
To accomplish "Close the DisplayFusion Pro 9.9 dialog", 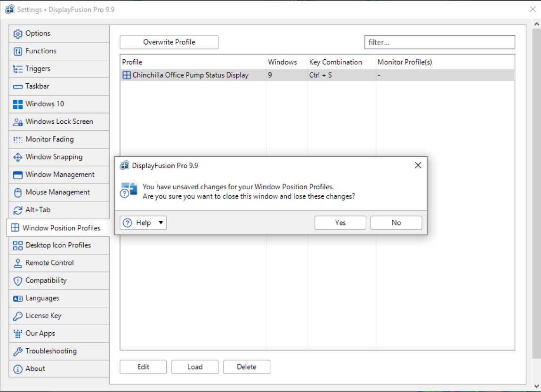I will [x=418, y=165].
